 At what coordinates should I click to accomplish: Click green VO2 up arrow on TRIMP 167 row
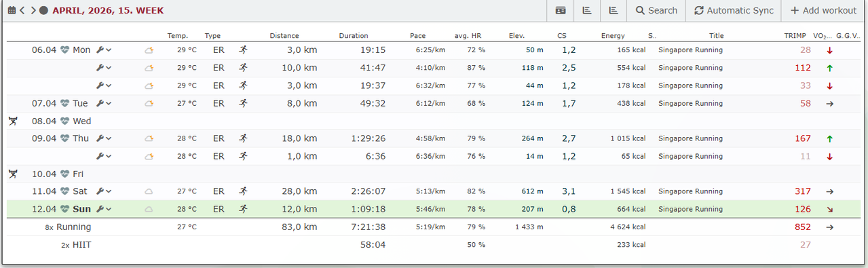829,138
